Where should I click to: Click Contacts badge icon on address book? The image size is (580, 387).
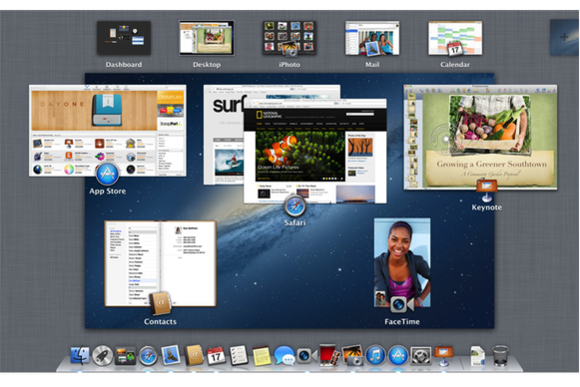click(160, 303)
